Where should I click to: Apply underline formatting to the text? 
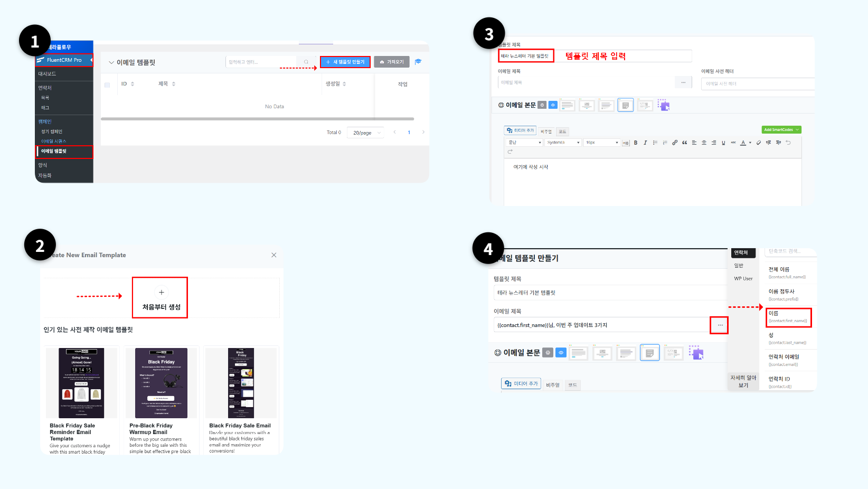tap(723, 142)
